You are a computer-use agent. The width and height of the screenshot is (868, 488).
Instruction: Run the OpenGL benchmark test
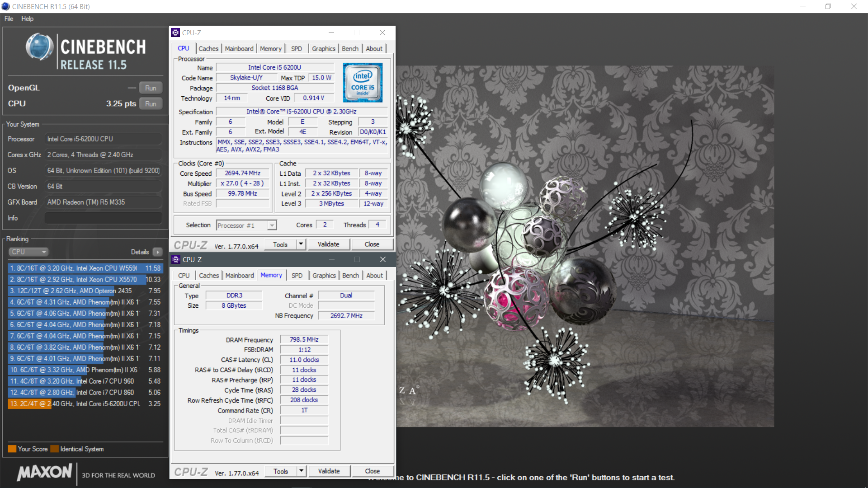point(151,88)
